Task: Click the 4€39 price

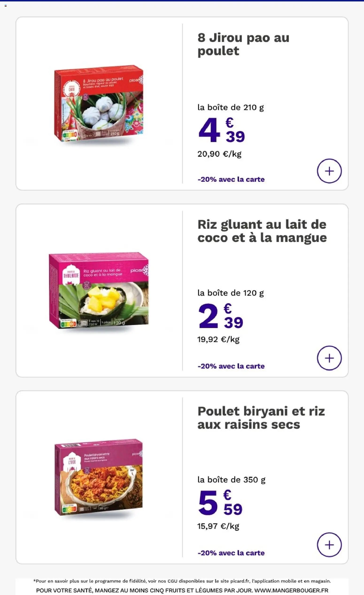Action: coord(221,130)
